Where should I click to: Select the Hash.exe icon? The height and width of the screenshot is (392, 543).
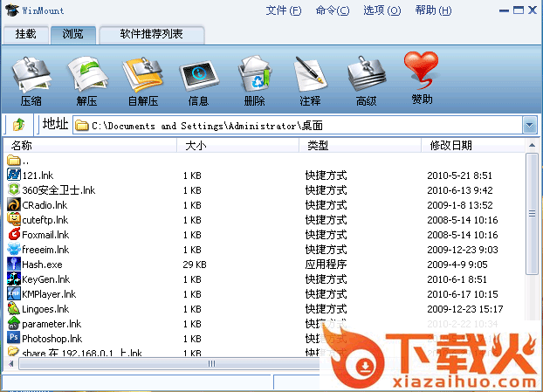pos(14,264)
